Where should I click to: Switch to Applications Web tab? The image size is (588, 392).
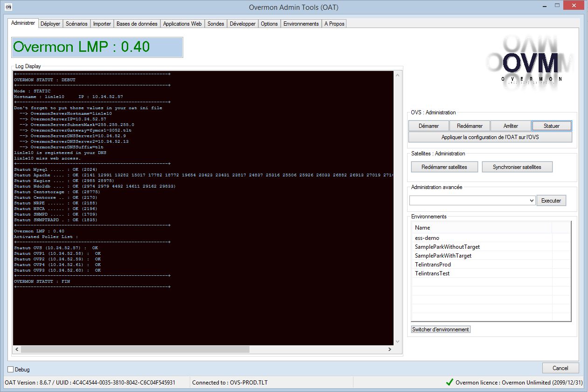(x=182, y=24)
